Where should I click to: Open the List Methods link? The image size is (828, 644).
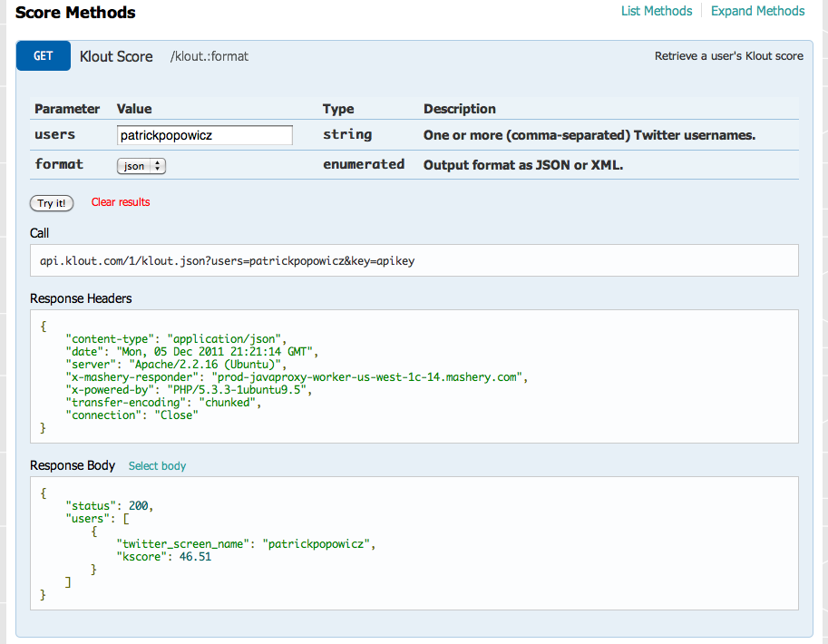[x=656, y=11]
